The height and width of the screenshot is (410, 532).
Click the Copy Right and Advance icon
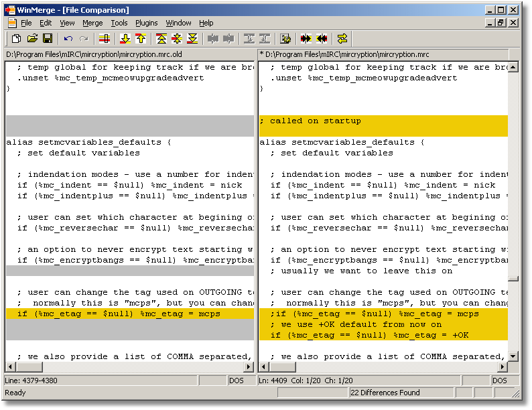coord(249,39)
